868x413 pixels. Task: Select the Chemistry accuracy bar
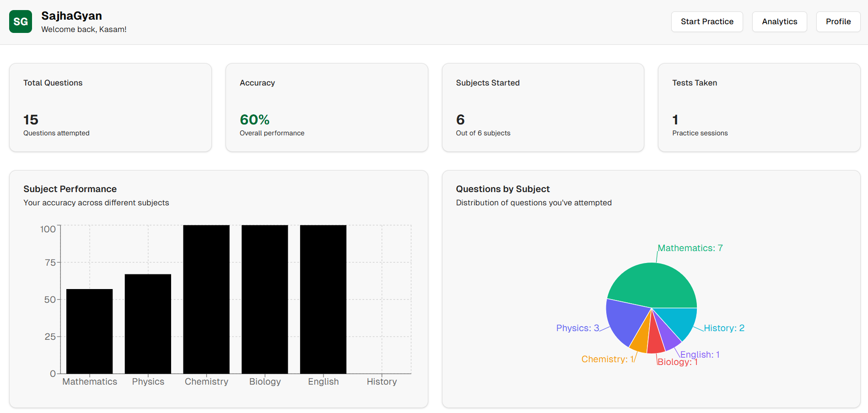point(206,299)
